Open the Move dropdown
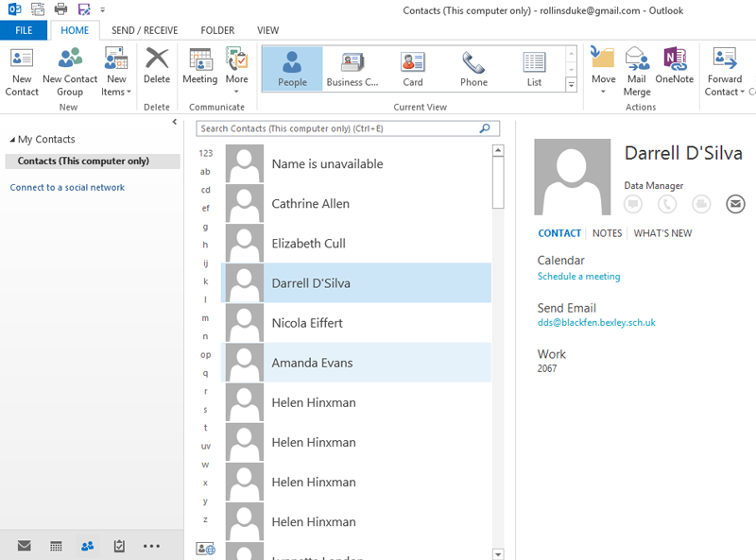Viewport: 756px width, 560px height. click(x=603, y=72)
